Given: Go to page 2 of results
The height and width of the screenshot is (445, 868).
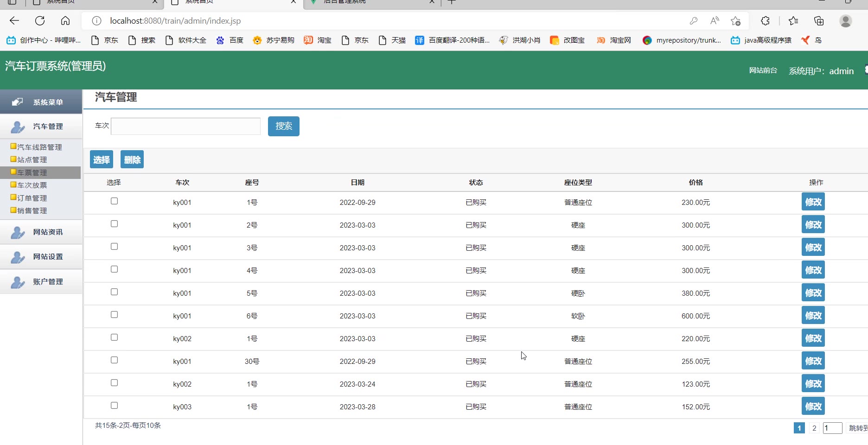Looking at the screenshot, I should [814, 428].
